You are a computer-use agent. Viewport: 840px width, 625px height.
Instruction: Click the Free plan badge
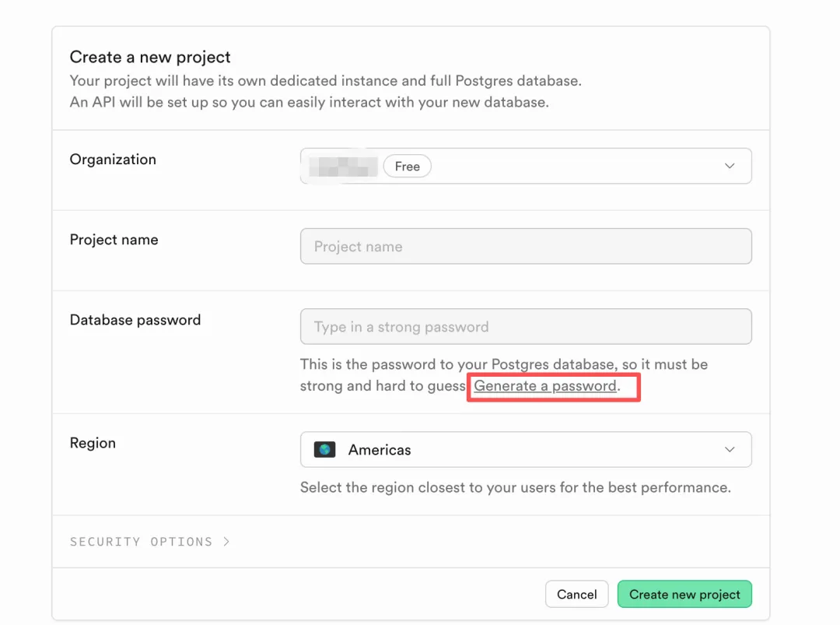coord(407,167)
